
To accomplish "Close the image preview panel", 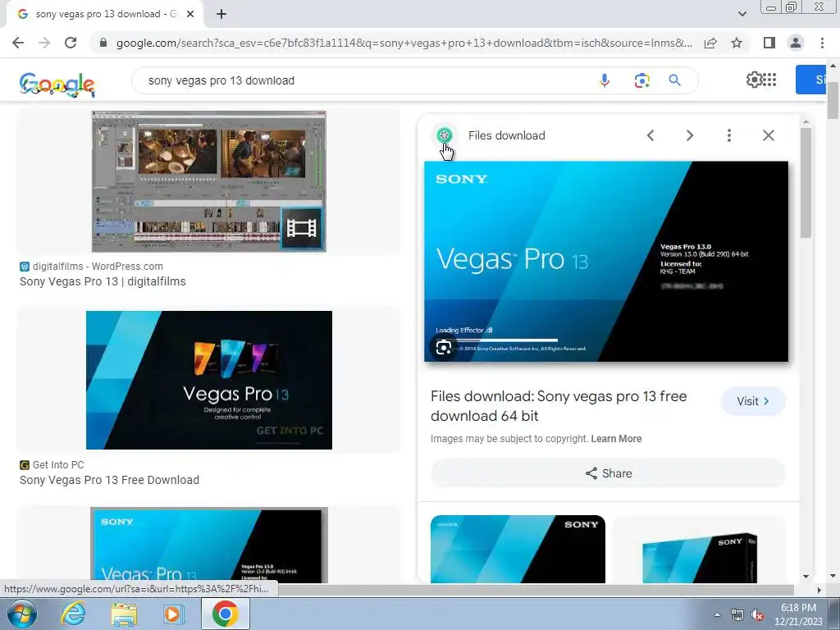I will pyautogui.click(x=768, y=135).
